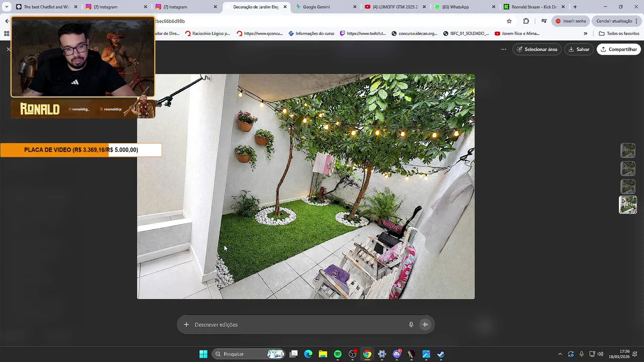Select the first garden thumbnail
This screenshot has height=362, width=644.
click(x=628, y=150)
